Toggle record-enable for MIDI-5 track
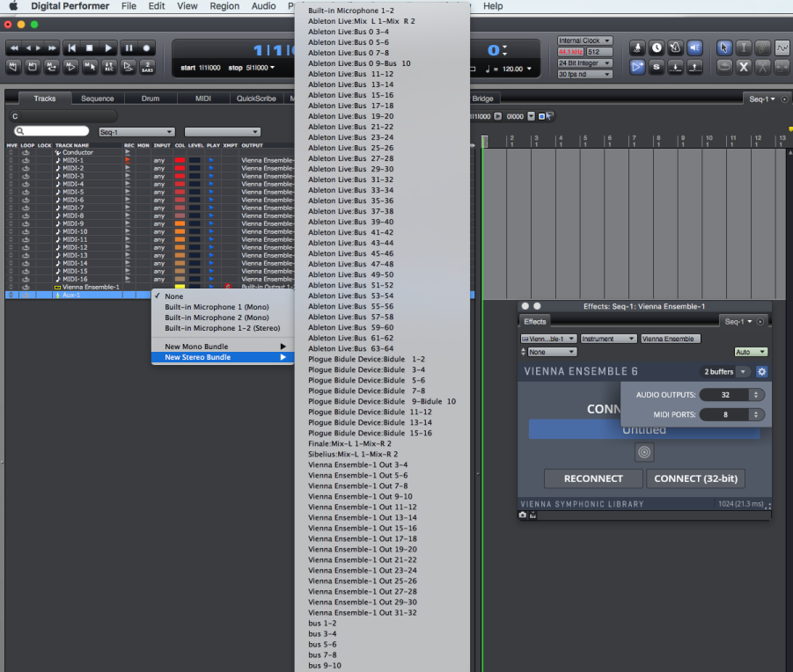793x672 pixels. click(128, 192)
